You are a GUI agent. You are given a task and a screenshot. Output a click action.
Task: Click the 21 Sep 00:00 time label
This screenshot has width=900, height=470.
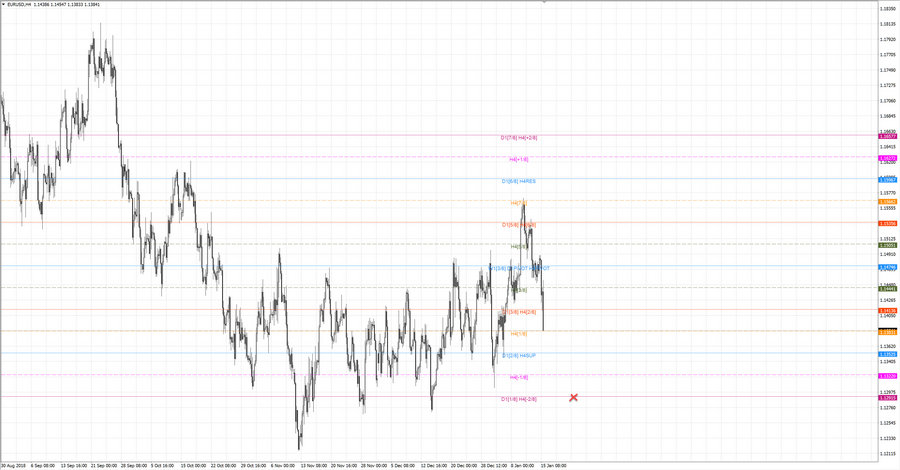(x=104, y=466)
